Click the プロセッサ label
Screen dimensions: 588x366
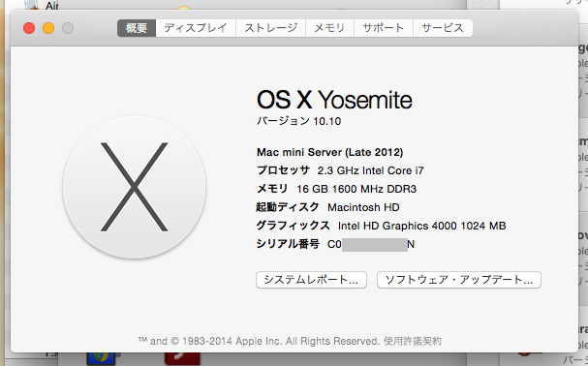point(283,170)
